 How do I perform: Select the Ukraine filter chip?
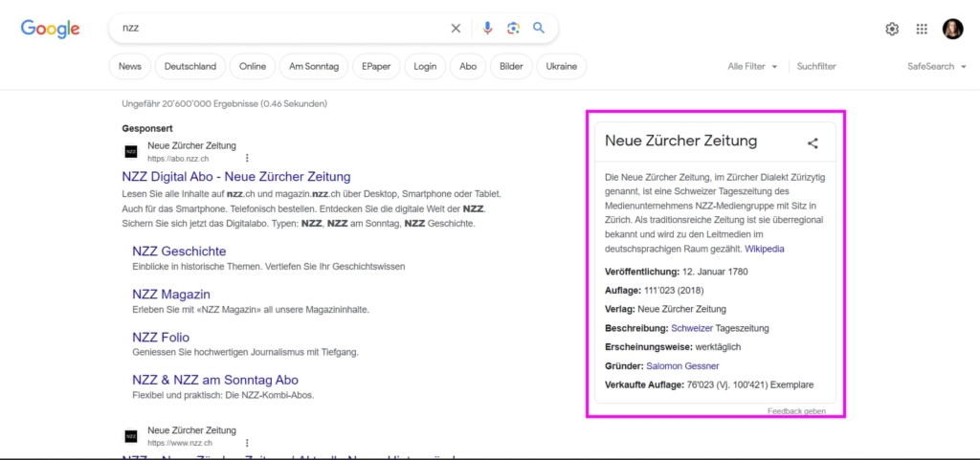coord(561,66)
